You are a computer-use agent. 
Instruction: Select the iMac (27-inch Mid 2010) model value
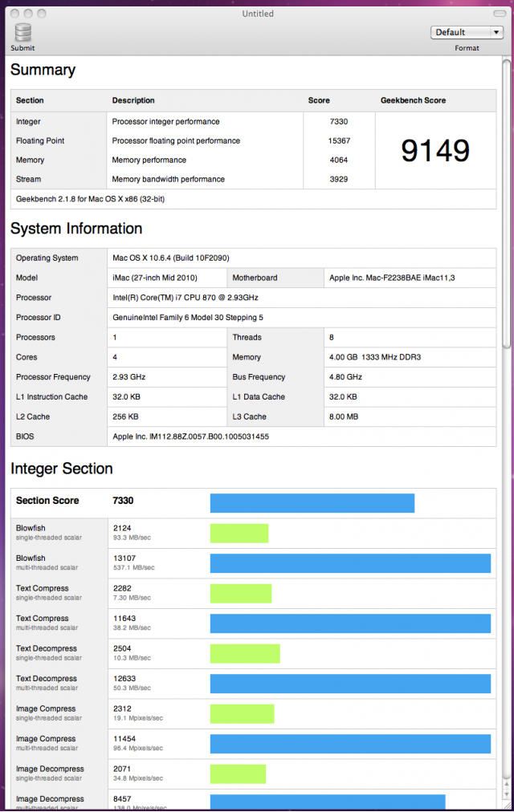point(155,278)
